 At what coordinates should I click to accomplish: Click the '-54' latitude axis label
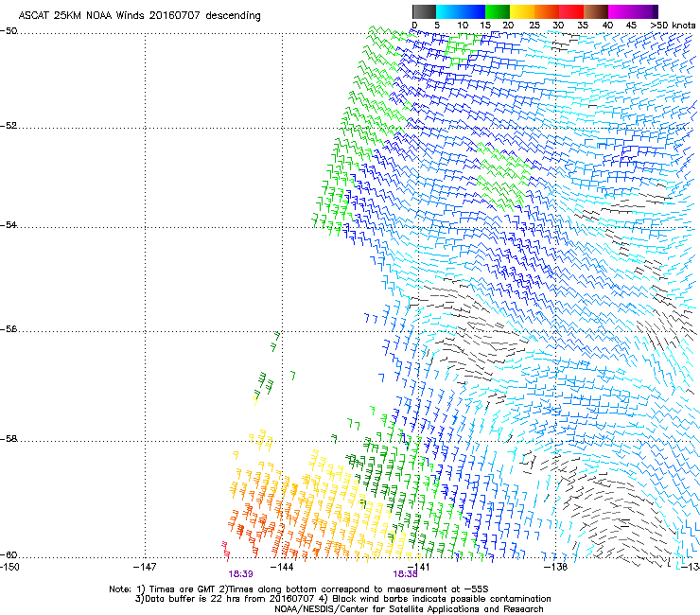pos(9,224)
